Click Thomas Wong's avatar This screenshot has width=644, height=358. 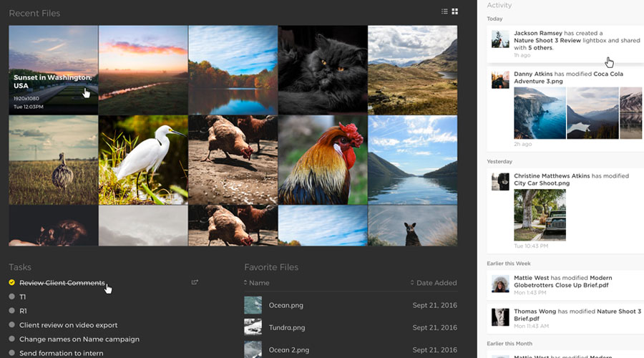(500, 317)
